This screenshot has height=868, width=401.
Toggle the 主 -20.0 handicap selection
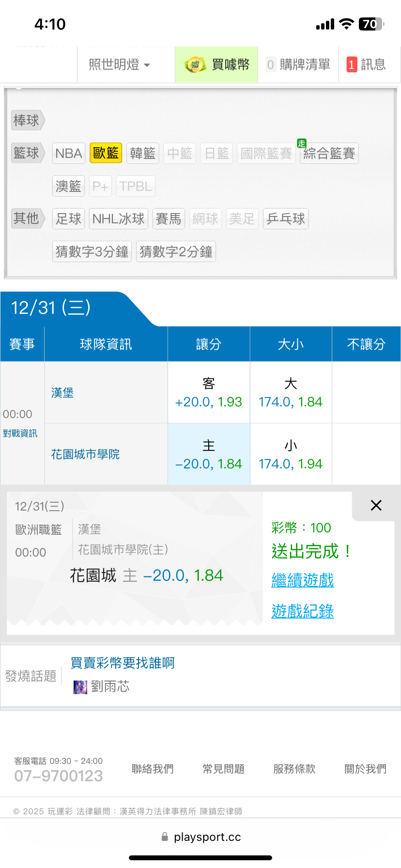click(209, 454)
